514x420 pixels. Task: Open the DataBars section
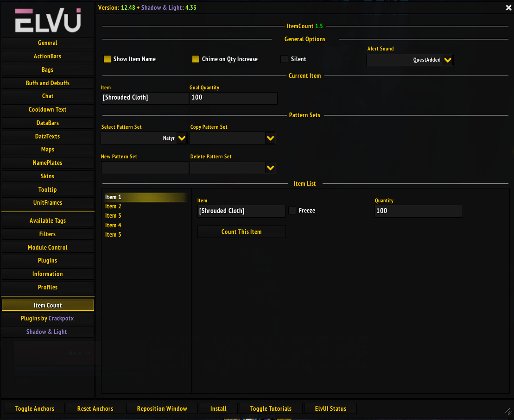(x=48, y=123)
